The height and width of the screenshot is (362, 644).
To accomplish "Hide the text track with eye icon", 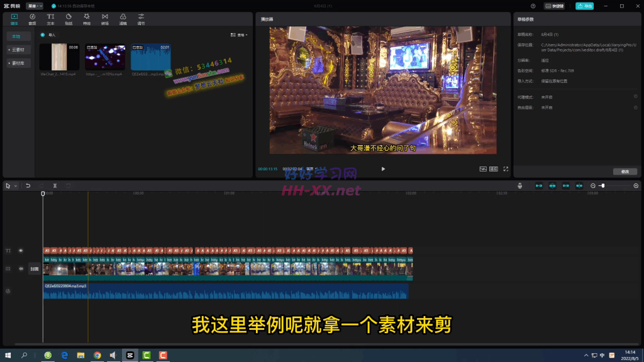I will [21, 250].
